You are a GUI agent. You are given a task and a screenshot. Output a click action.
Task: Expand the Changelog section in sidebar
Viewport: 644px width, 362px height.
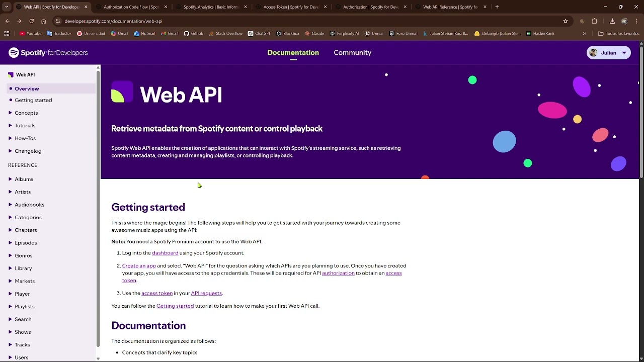click(25, 151)
